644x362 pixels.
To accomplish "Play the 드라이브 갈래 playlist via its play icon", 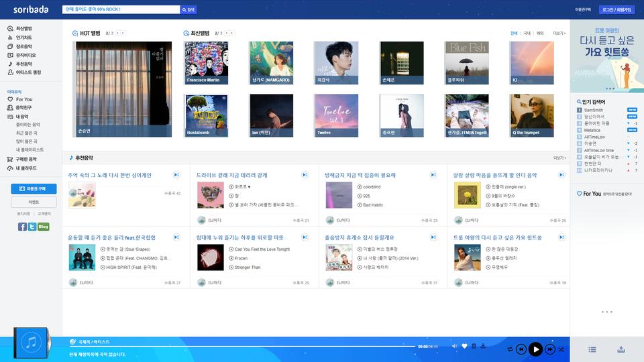I will coord(305,175).
